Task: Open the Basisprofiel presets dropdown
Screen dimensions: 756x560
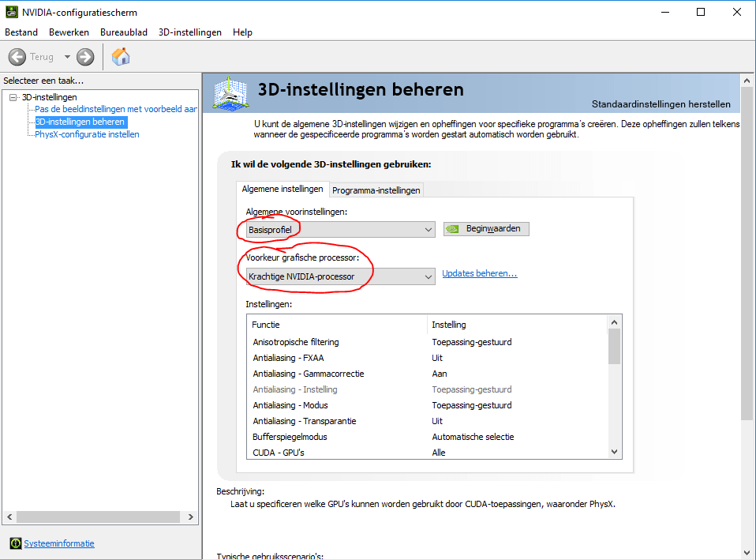Action: tap(340, 230)
